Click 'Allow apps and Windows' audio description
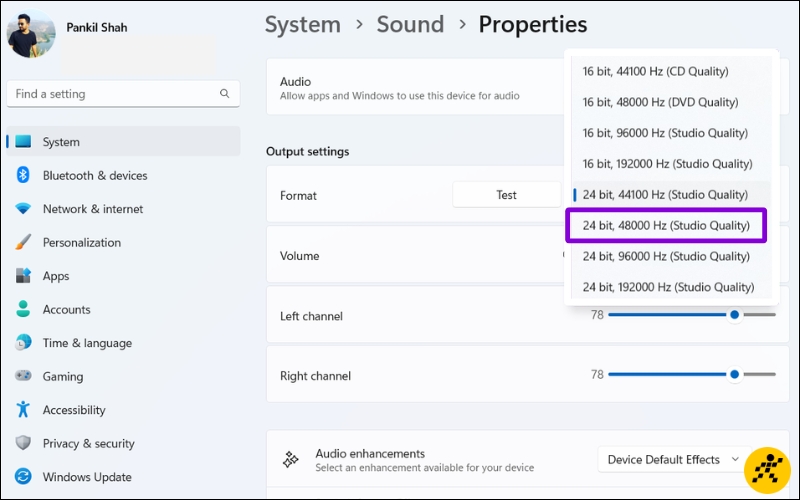 pos(399,96)
